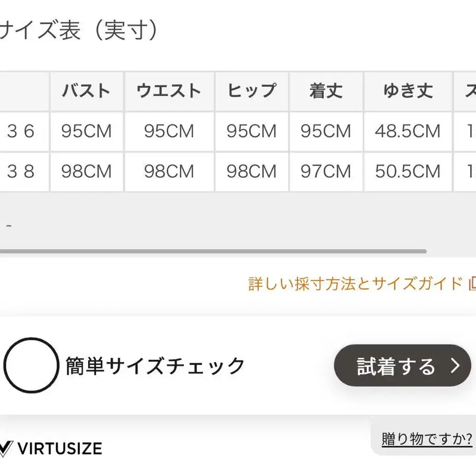Click the empty circle avatar icon
This screenshot has height=476, width=476.
coord(31,365)
